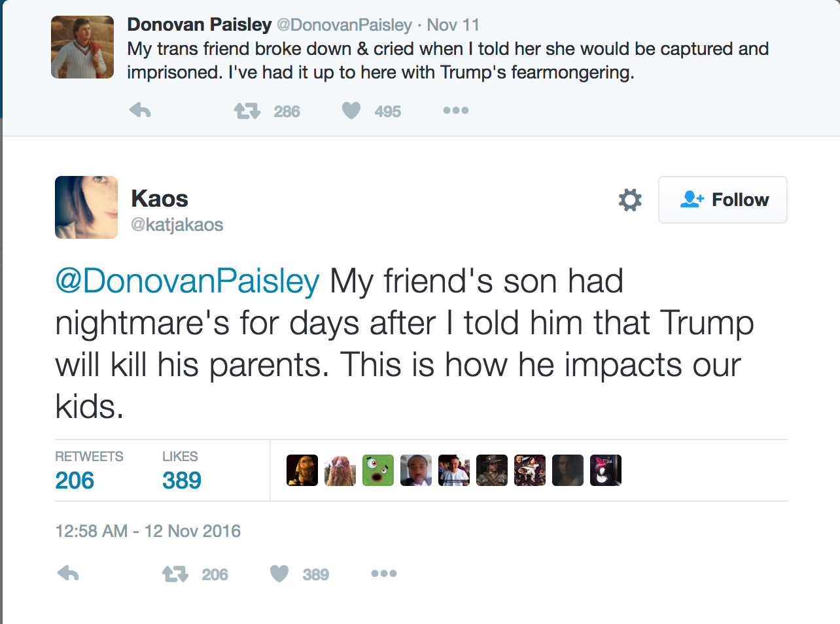The width and height of the screenshot is (840, 624).
Task: Open Donovan Paisley's profile picture
Action: point(82,47)
